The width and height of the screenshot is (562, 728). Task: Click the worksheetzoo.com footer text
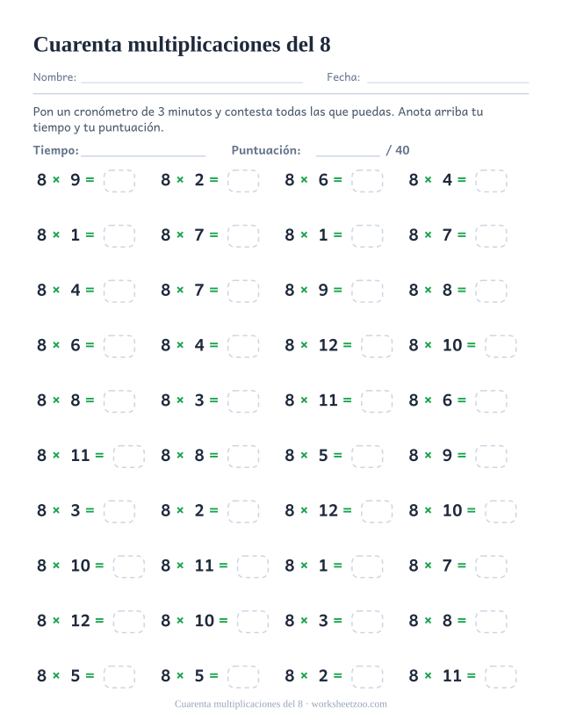point(349,704)
